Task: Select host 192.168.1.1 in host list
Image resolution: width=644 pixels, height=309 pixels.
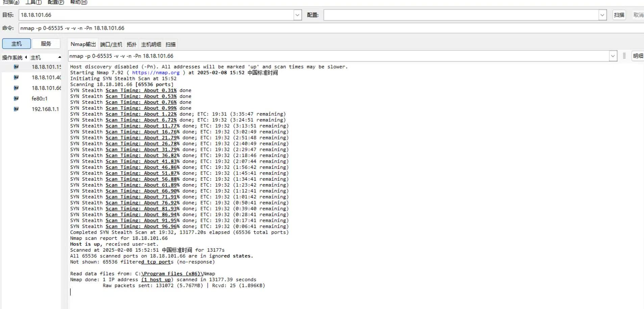Action: point(45,109)
